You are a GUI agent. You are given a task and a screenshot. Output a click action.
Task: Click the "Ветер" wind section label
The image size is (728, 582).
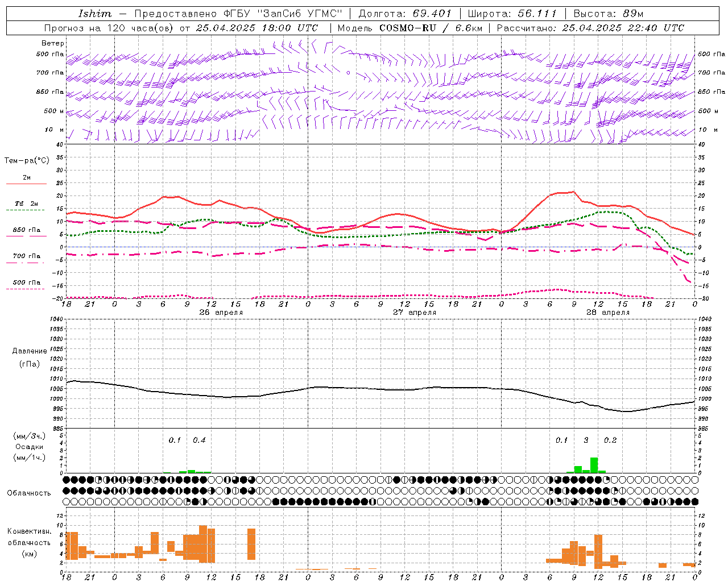pos(53,43)
